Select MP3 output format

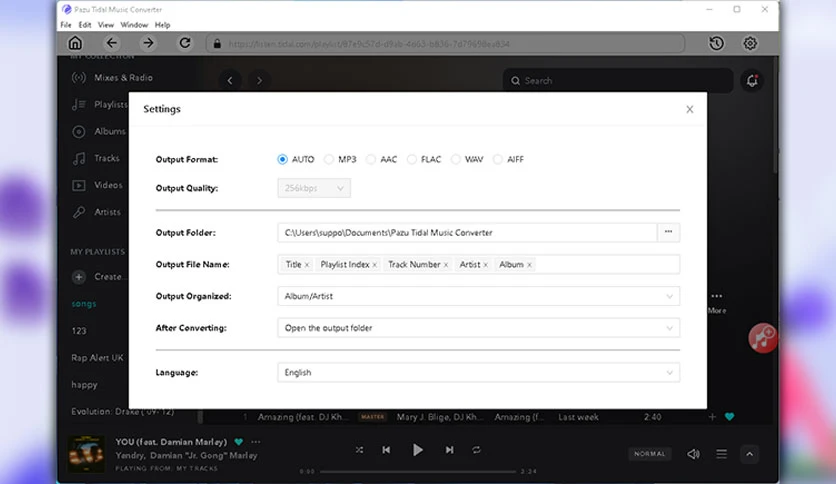pyautogui.click(x=329, y=159)
